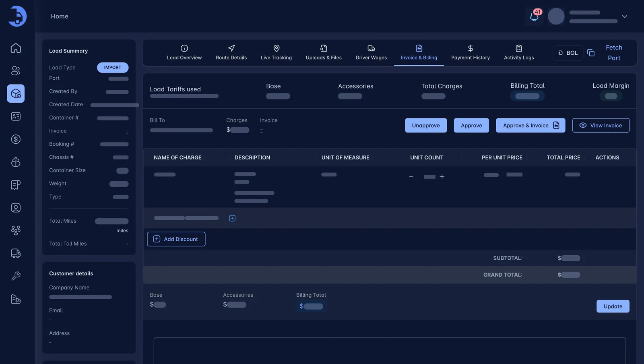Viewport: 644px width, 364px height.
Task: Click the BOL button
Action: point(568,53)
